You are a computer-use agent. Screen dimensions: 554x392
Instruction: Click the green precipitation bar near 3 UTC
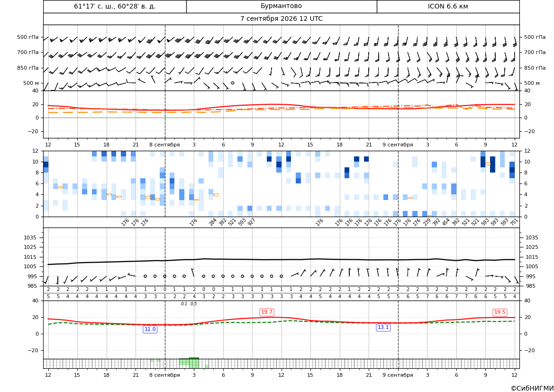click(x=194, y=363)
